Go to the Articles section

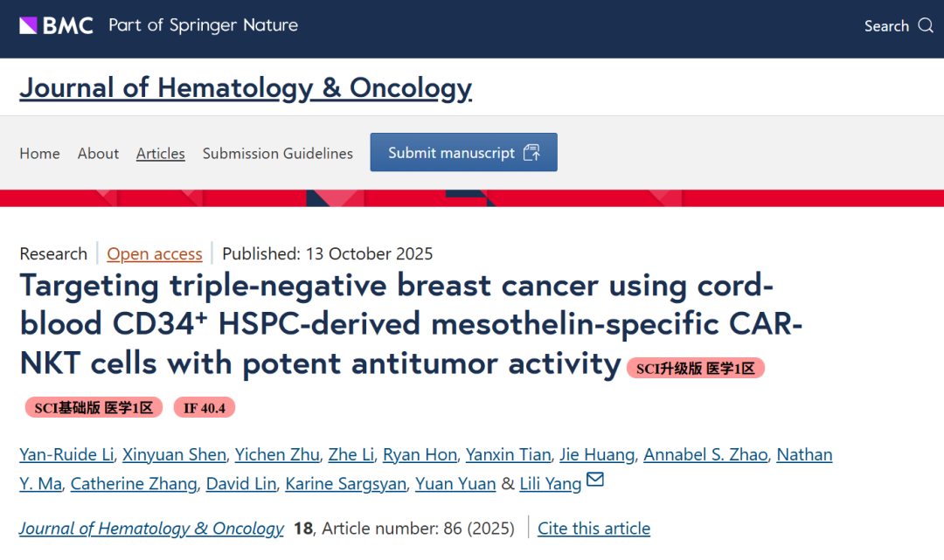pyautogui.click(x=160, y=154)
